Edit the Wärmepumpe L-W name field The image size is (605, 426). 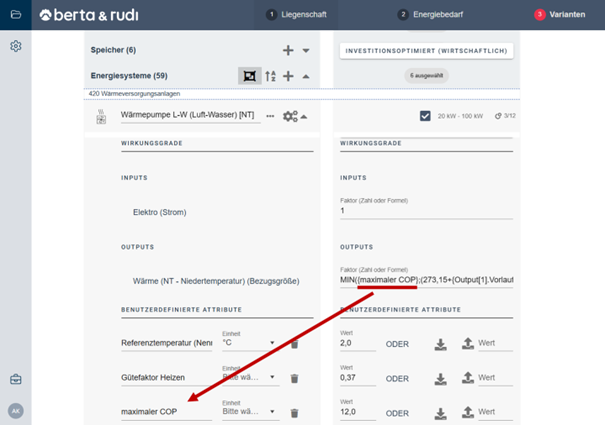pos(191,115)
